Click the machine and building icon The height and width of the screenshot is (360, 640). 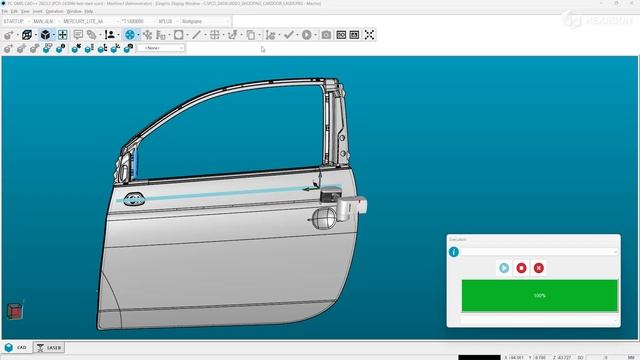click(x=161, y=35)
